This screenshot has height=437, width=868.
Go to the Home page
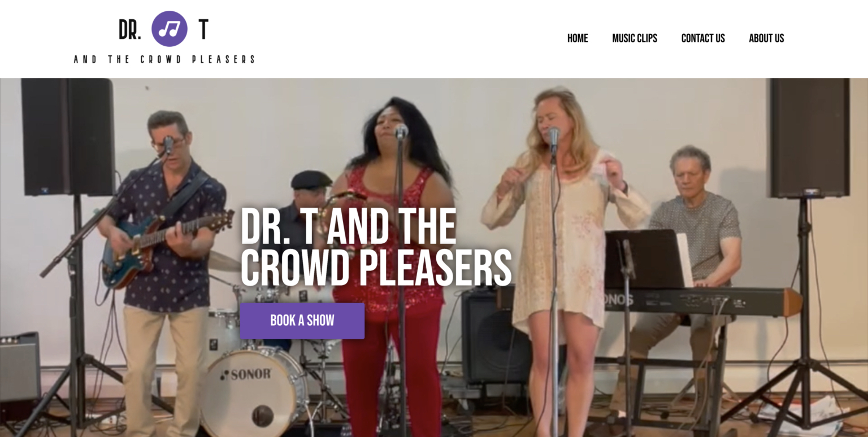(578, 38)
